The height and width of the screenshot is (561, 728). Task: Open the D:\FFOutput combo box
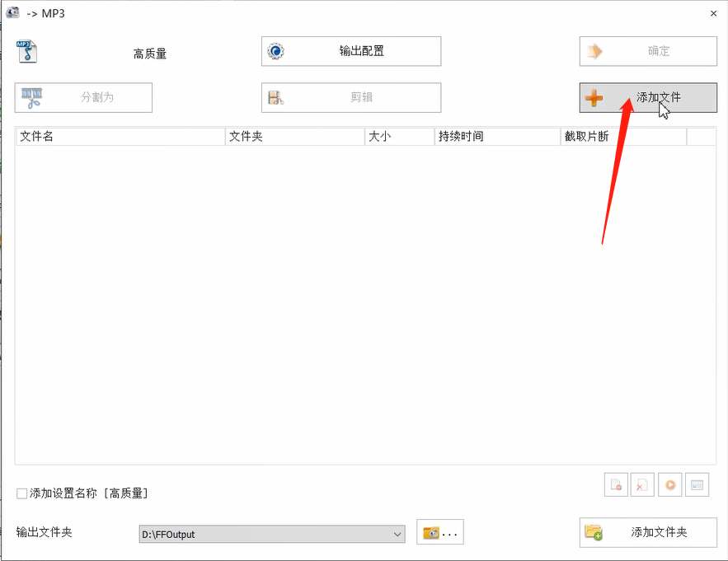point(272,534)
